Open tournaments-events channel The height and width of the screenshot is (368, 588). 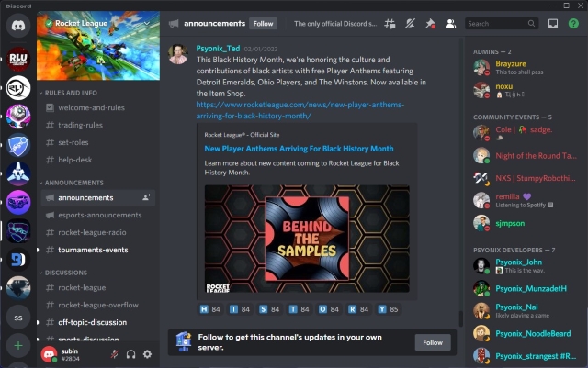click(x=98, y=250)
